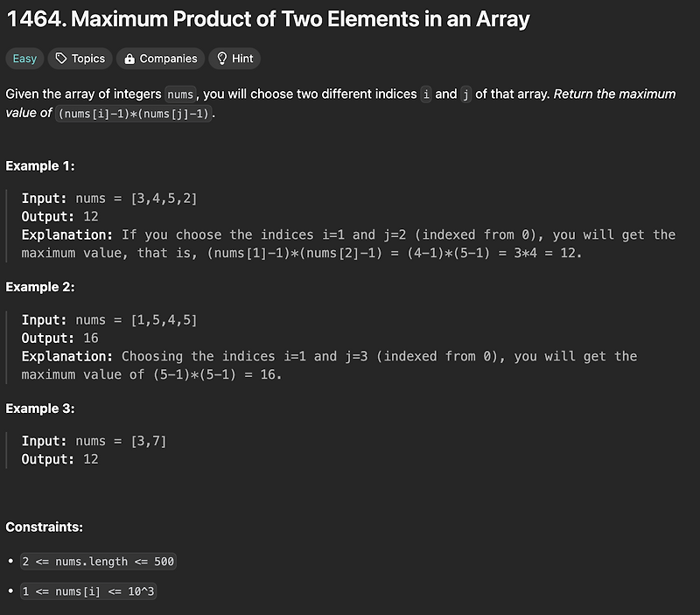The width and height of the screenshot is (700, 615).
Task: Expand the Topics section
Action: pos(80,59)
